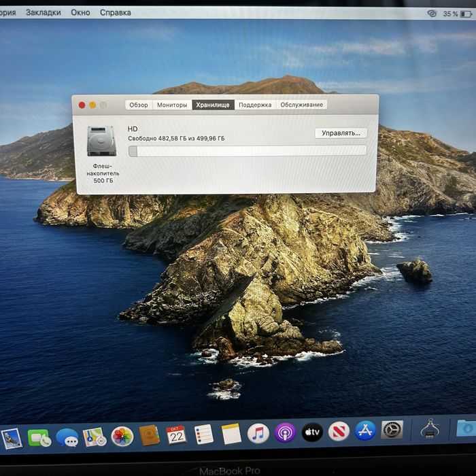Open the Окно menu
The width and height of the screenshot is (476, 476).
[x=80, y=12]
